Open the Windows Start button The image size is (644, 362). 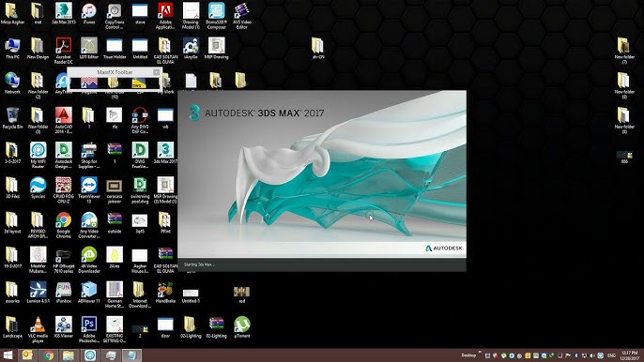coord(8,355)
